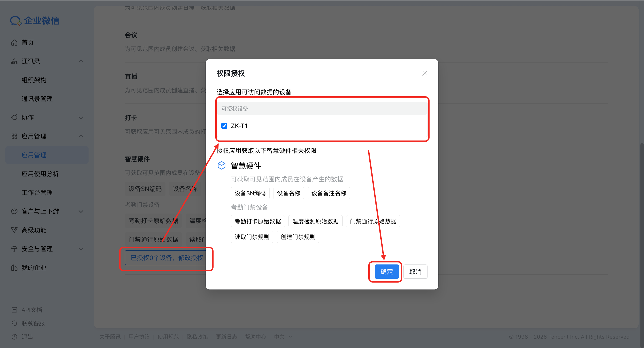The width and height of the screenshot is (644, 348).
Task: Close the 权限授权 dialog with X
Action: coord(424,73)
